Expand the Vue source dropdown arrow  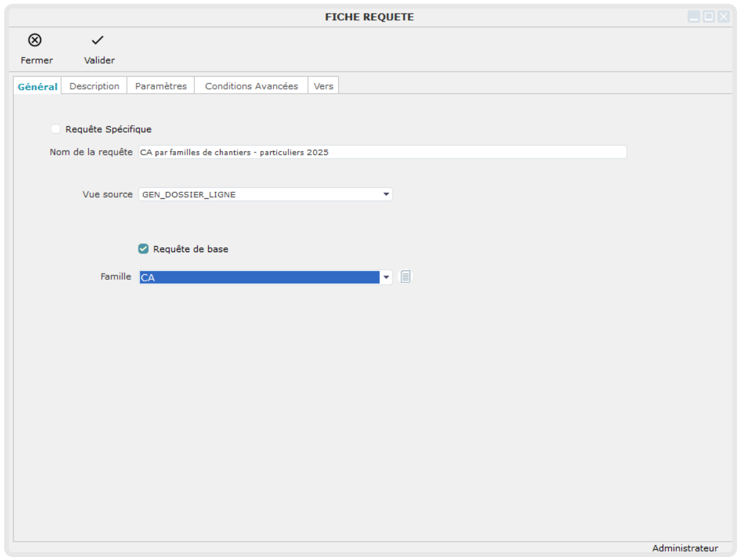pos(386,195)
